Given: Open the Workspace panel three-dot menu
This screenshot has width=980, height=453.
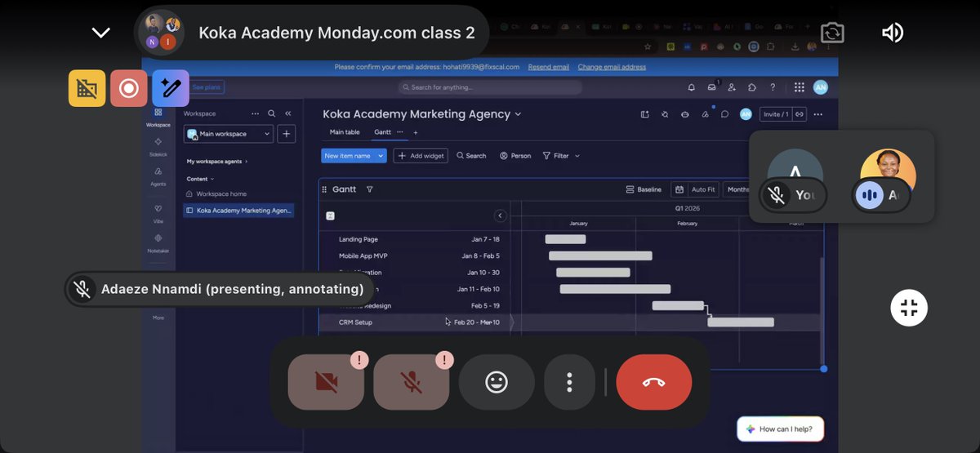Looking at the screenshot, I should [x=255, y=113].
